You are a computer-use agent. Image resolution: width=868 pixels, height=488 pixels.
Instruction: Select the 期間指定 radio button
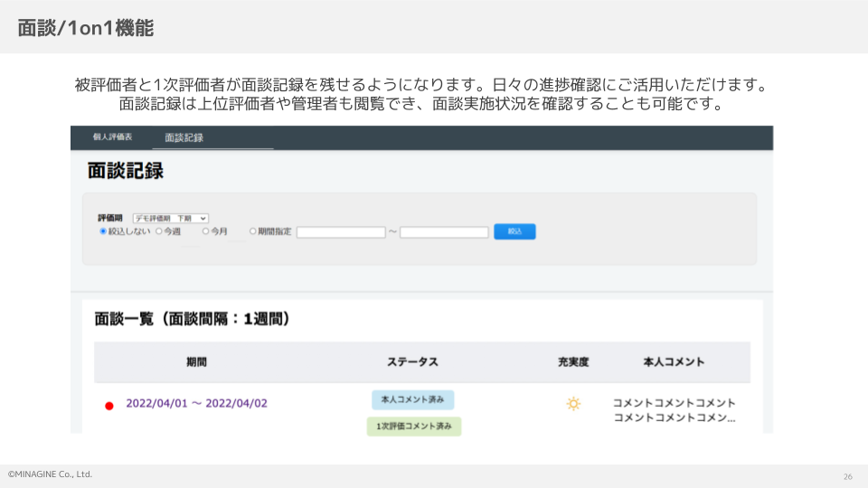[x=253, y=231]
